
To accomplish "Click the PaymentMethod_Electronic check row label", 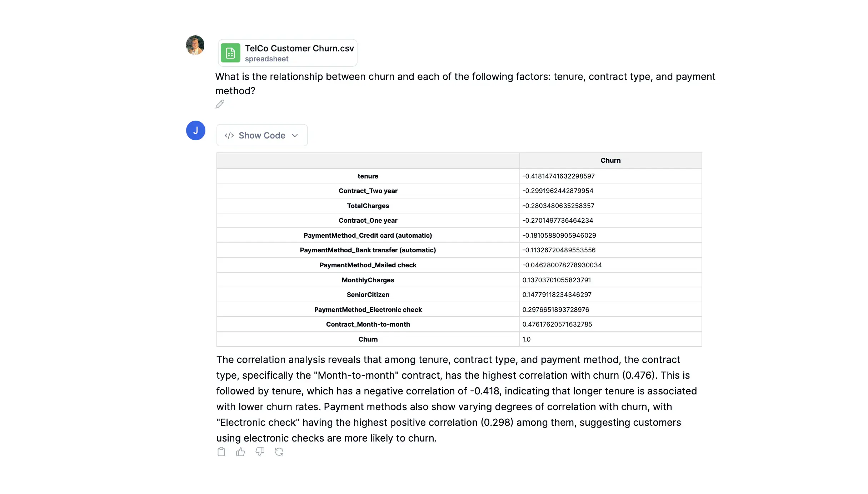I will [x=368, y=309].
